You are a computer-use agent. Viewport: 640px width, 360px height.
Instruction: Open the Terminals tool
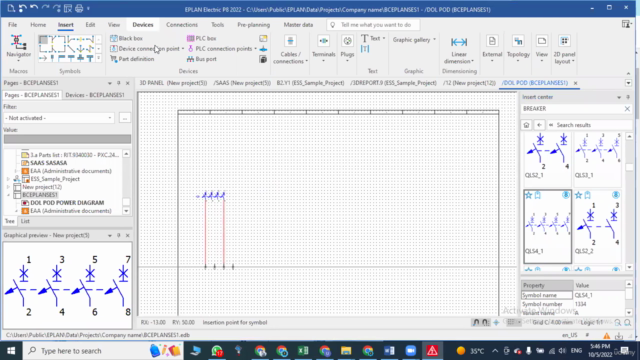(323, 48)
